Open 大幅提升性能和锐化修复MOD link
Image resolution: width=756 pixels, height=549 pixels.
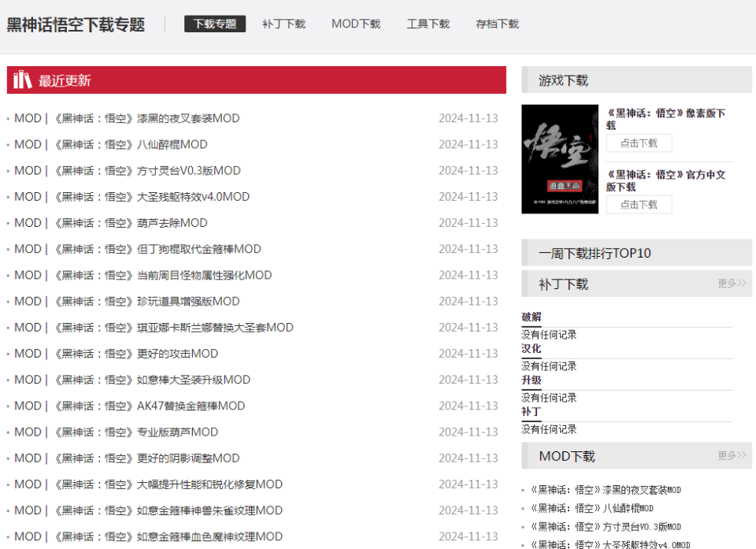tap(148, 484)
